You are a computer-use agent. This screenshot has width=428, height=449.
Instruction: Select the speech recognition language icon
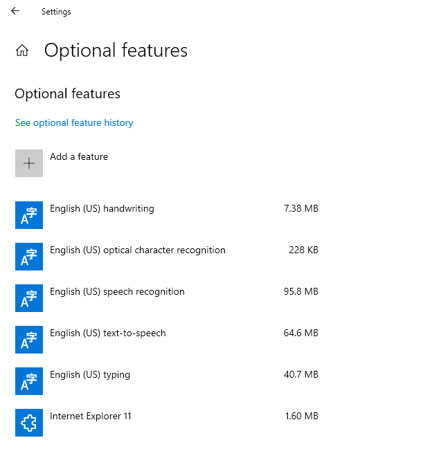29,298
